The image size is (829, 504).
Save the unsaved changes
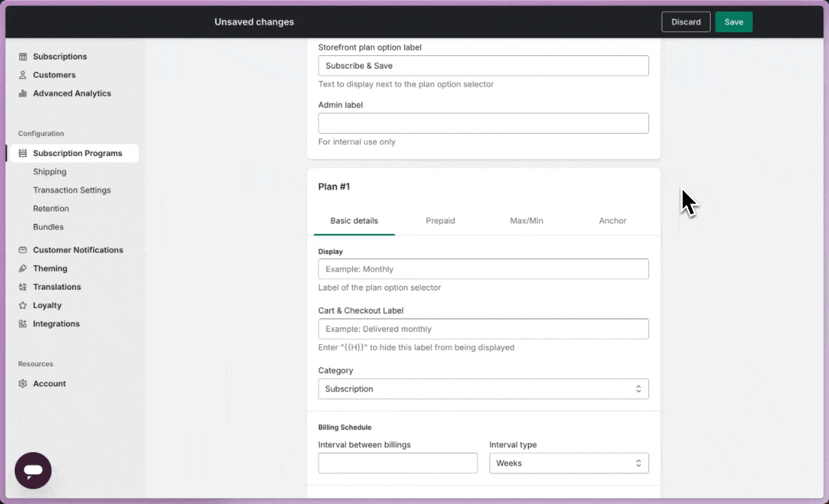pyautogui.click(x=733, y=22)
